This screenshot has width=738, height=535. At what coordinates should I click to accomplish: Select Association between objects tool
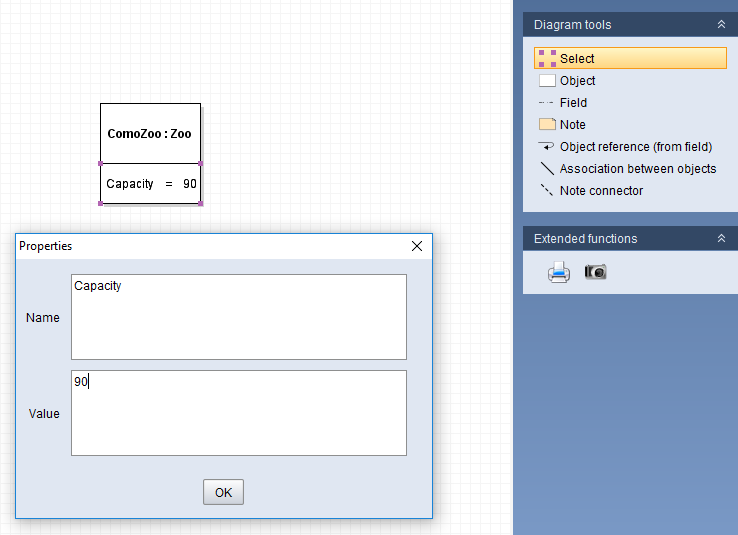[547, 169]
